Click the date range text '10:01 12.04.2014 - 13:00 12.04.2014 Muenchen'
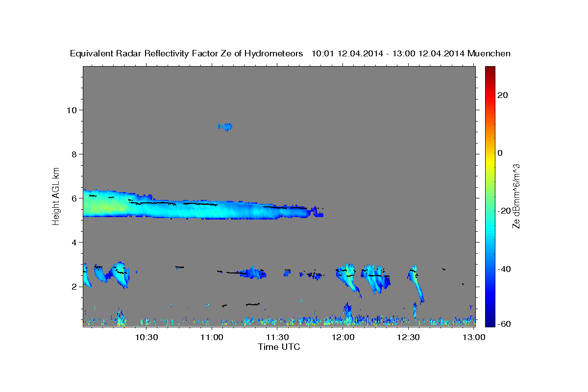Viewport: 588px width, 392px height. point(411,53)
